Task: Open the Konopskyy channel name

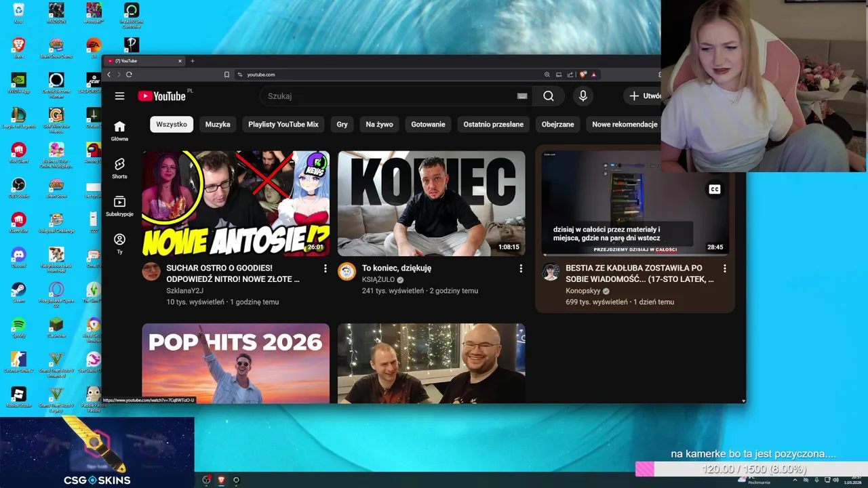Action: 583,291
